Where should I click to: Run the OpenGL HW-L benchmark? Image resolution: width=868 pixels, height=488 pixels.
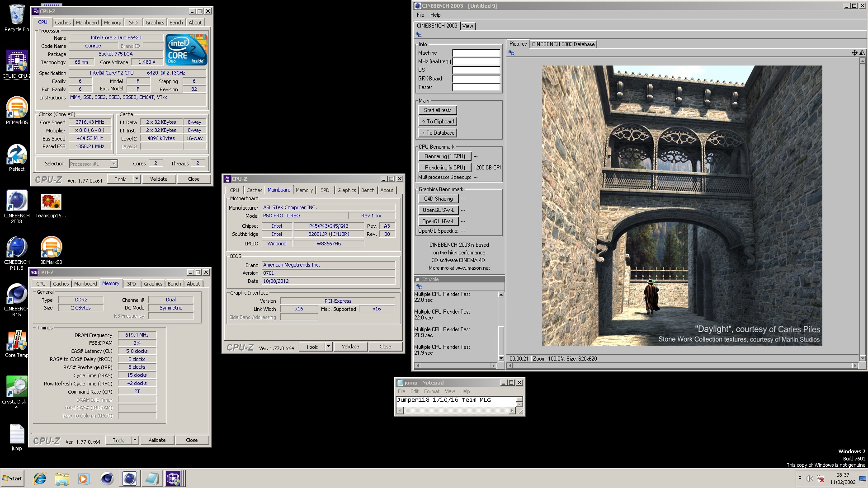pos(439,221)
